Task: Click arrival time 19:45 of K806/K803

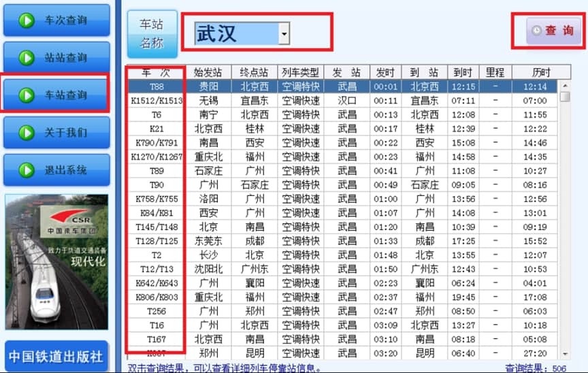Action: (x=463, y=297)
